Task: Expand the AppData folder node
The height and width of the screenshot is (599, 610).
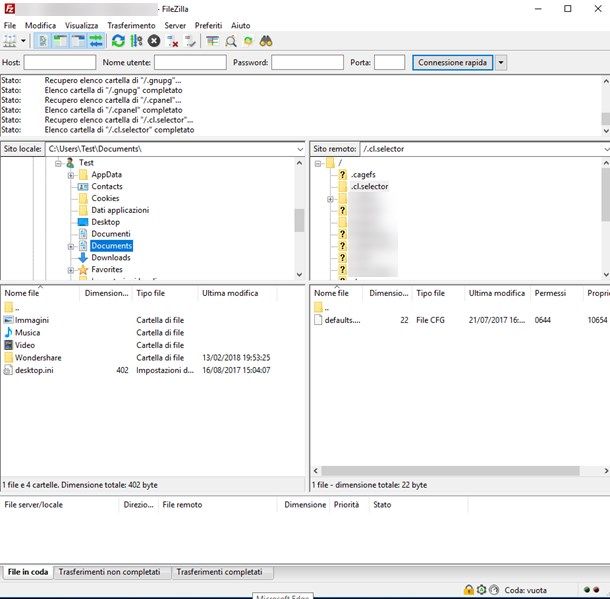Action: click(x=71, y=175)
